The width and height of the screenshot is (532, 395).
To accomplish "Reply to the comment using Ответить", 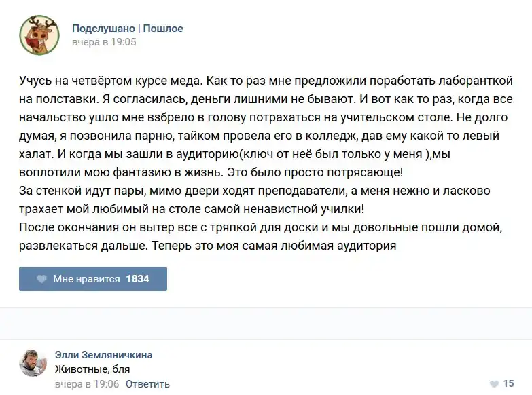I will [147, 384].
